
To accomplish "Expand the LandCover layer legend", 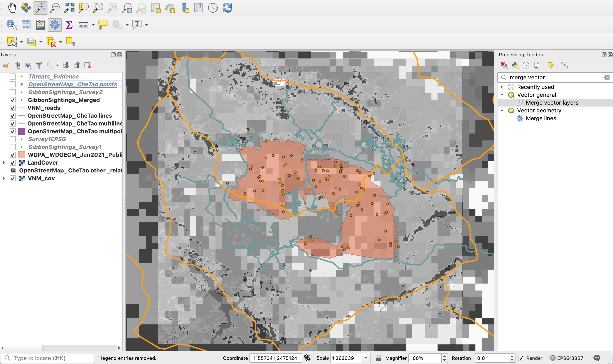I will pos(4,163).
